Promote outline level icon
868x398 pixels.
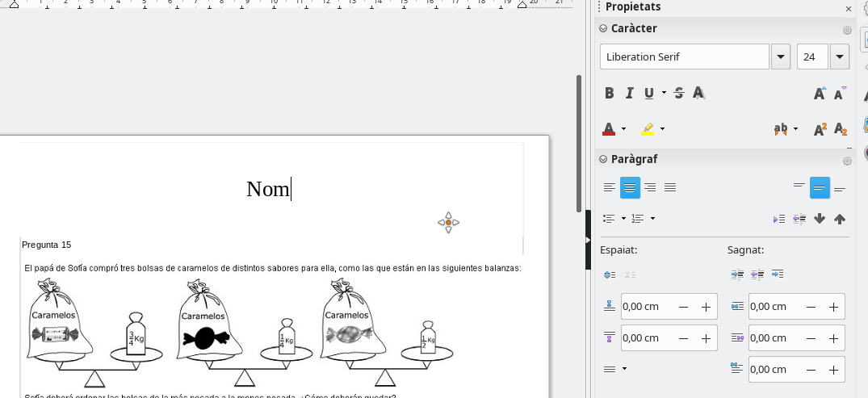[x=799, y=220]
